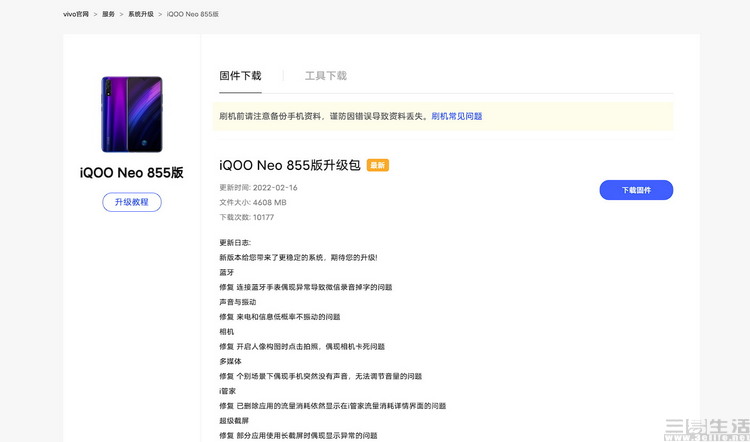
Task: Switch to the 工具下载 tab
Action: pyautogui.click(x=326, y=76)
